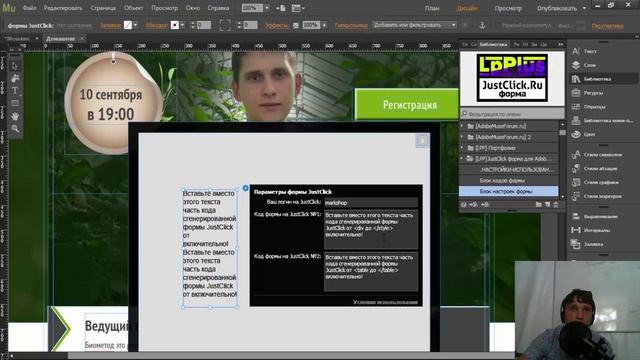The image size is (640, 360).
Task: Collapse the library panel with double arrows
Action: click(x=560, y=44)
